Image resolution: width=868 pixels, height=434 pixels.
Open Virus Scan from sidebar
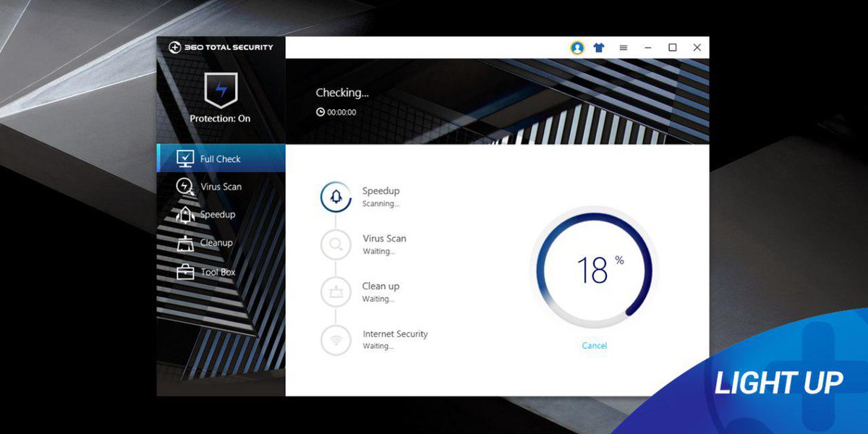[221, 187]
